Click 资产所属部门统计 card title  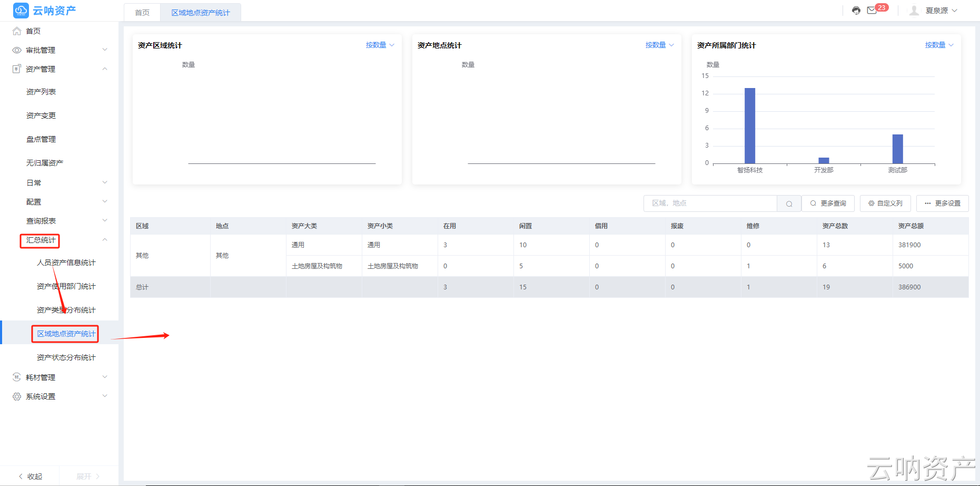coord(726,45)
